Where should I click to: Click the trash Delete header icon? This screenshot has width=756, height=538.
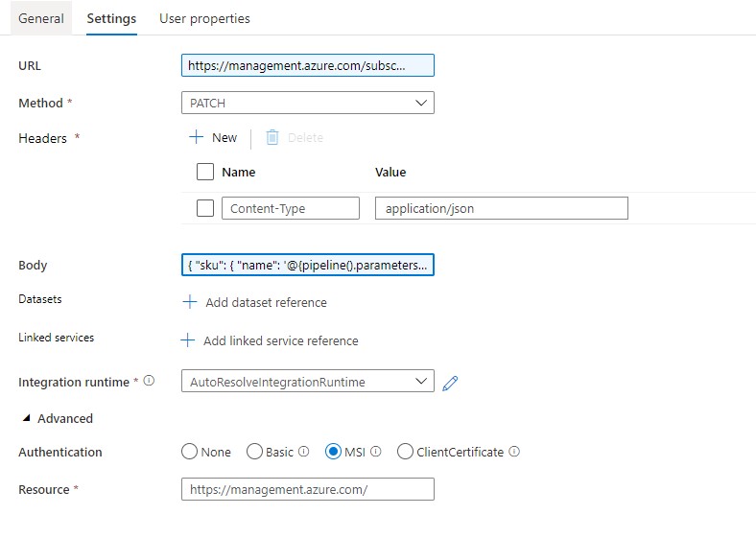[272, 138]
